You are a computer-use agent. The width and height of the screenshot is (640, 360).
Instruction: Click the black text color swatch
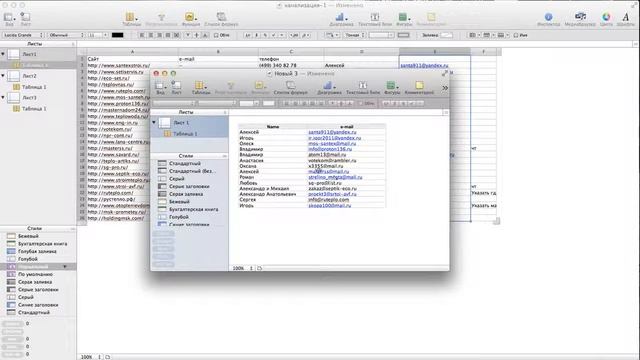(x=118, y=35)
